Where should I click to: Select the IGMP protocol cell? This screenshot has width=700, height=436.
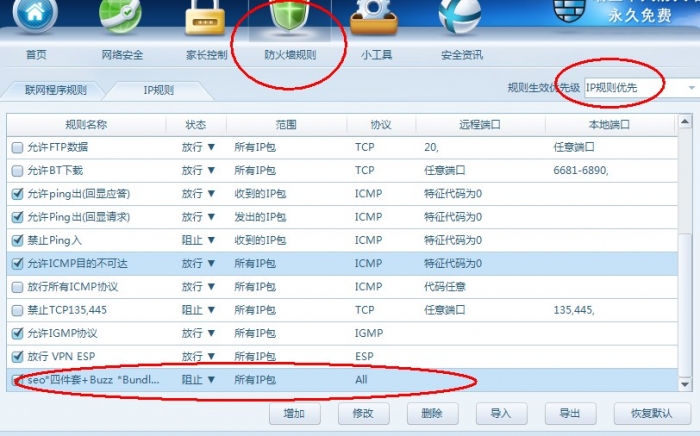tap(369, 333)
